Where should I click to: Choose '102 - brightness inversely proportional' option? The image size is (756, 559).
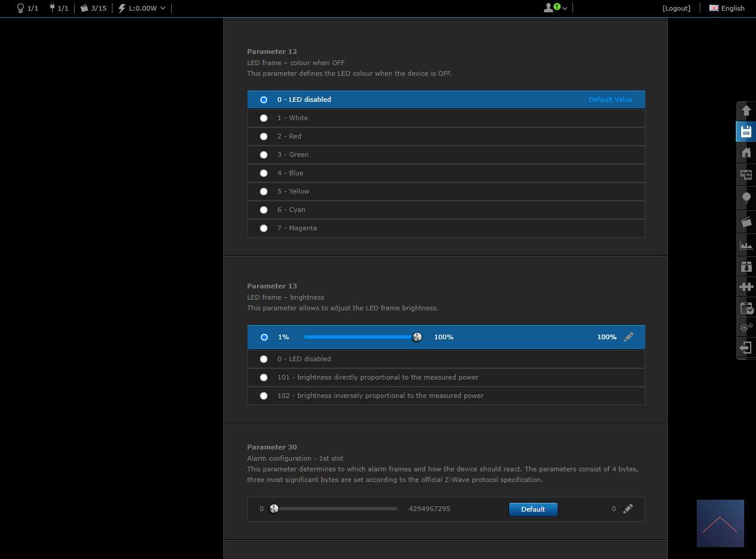pos(264,396)
